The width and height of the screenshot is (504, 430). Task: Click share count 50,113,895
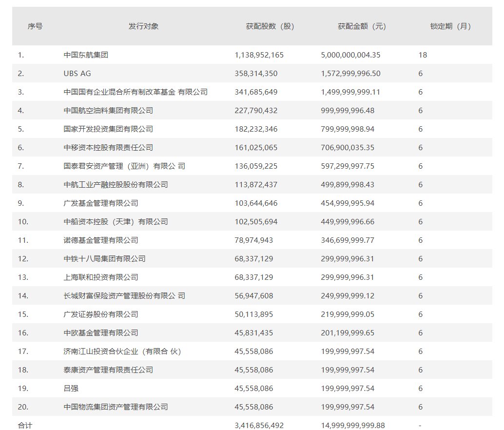point(253,314)
